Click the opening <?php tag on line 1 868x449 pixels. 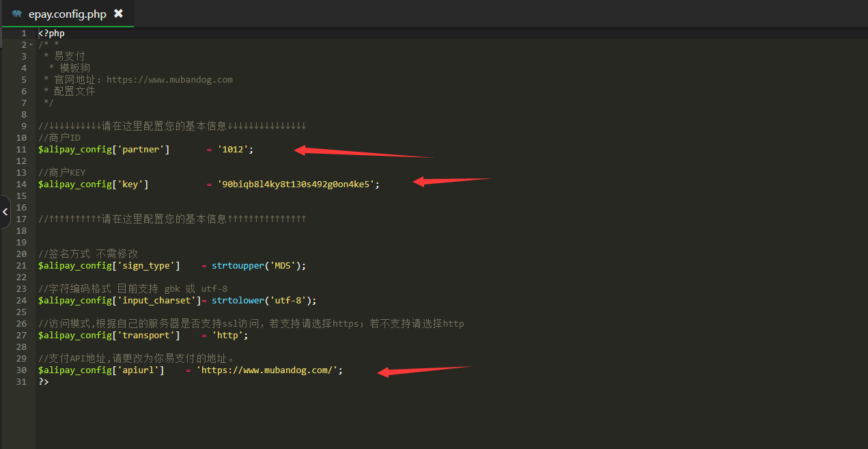pyautogui.click(x=51, y=33)
